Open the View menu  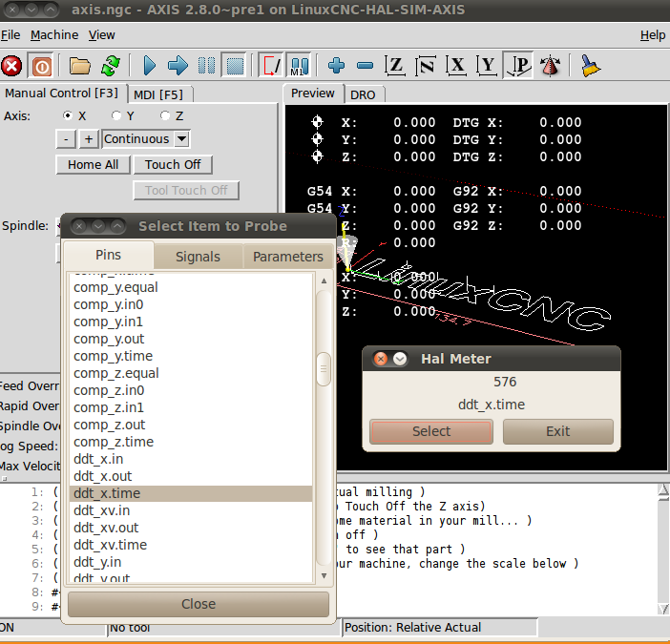[101, 35]
